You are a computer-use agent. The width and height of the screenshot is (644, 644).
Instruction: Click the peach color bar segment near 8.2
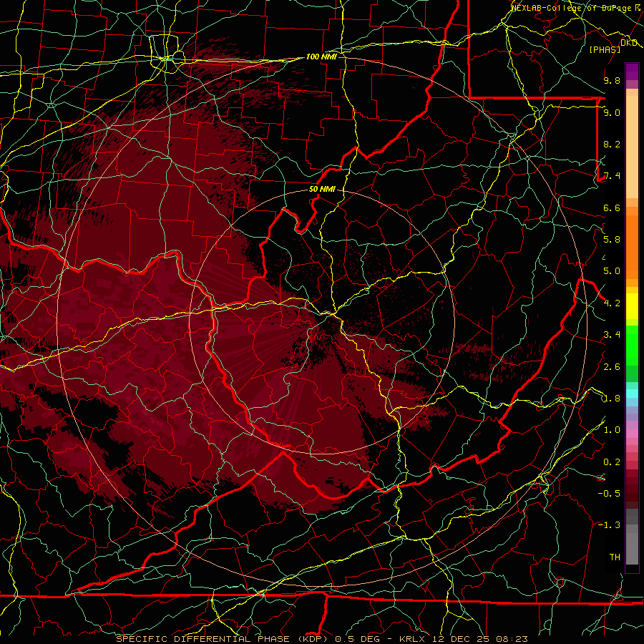tap(632, 147)
